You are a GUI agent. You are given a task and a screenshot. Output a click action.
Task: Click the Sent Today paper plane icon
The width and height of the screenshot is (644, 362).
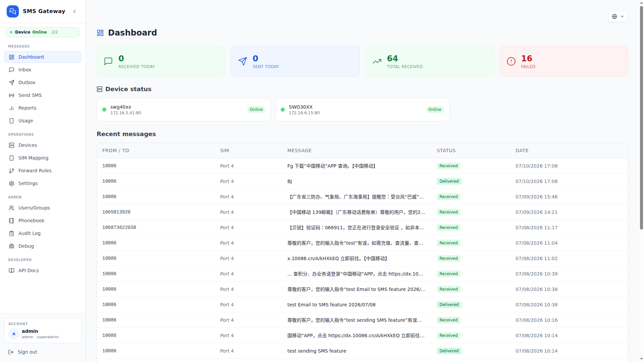(x=243, y=61)
